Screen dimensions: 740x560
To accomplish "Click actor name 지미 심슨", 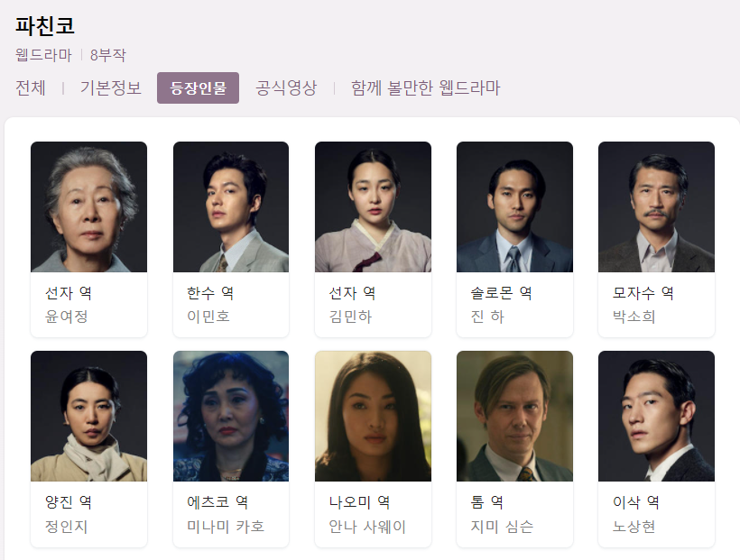I will click(x=502, y=526).
